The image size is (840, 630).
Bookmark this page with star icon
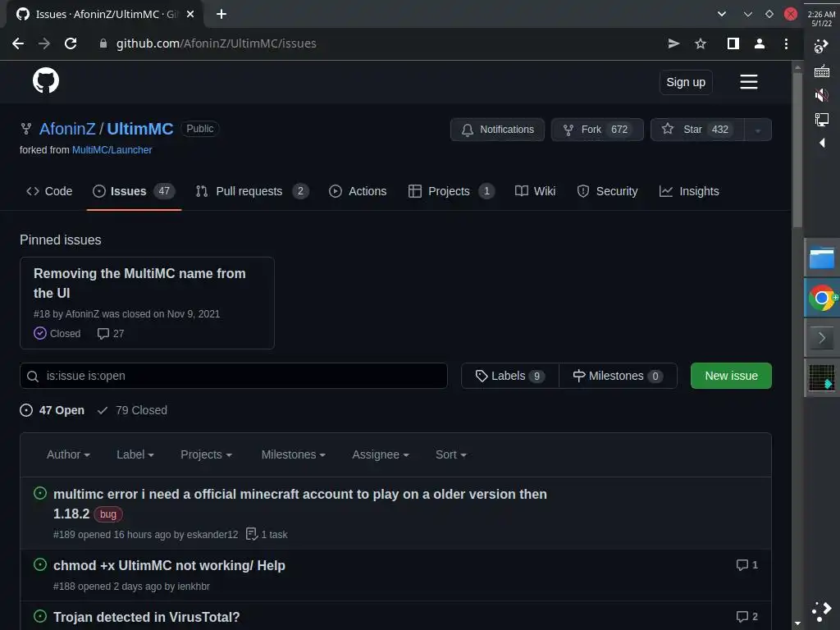tap(701, 43)
